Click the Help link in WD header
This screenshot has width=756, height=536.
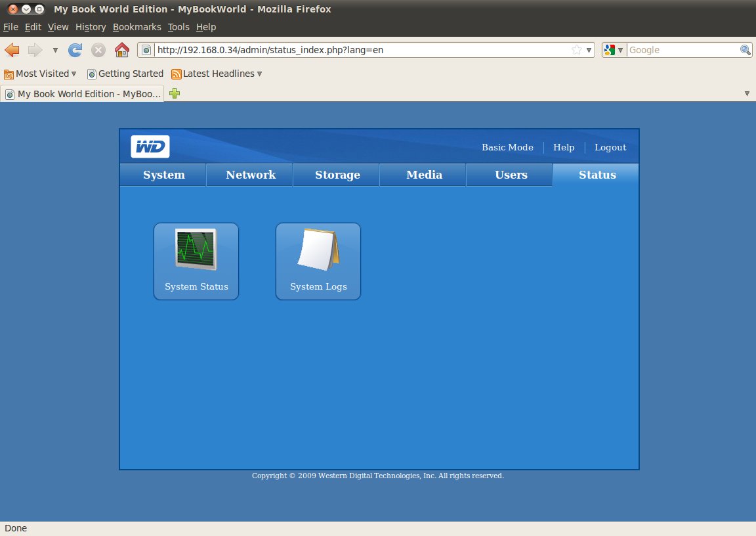(x=564, y=147)
